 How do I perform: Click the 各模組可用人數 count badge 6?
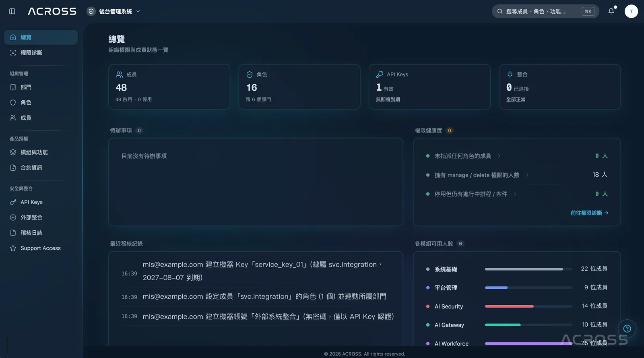tap(460, 244)
